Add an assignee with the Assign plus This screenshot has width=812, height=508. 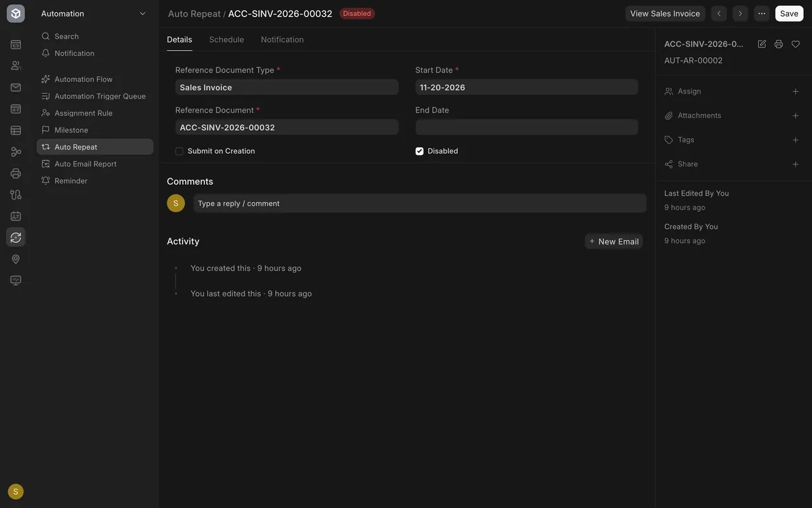pyautogui.click(x=796, y=91)
